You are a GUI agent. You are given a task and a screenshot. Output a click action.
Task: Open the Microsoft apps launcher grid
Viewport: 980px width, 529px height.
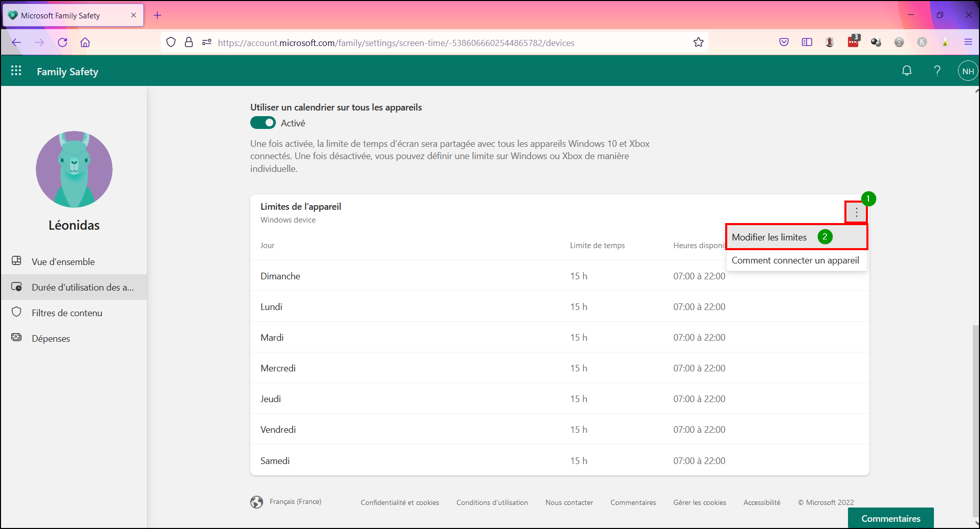point(16,71)
